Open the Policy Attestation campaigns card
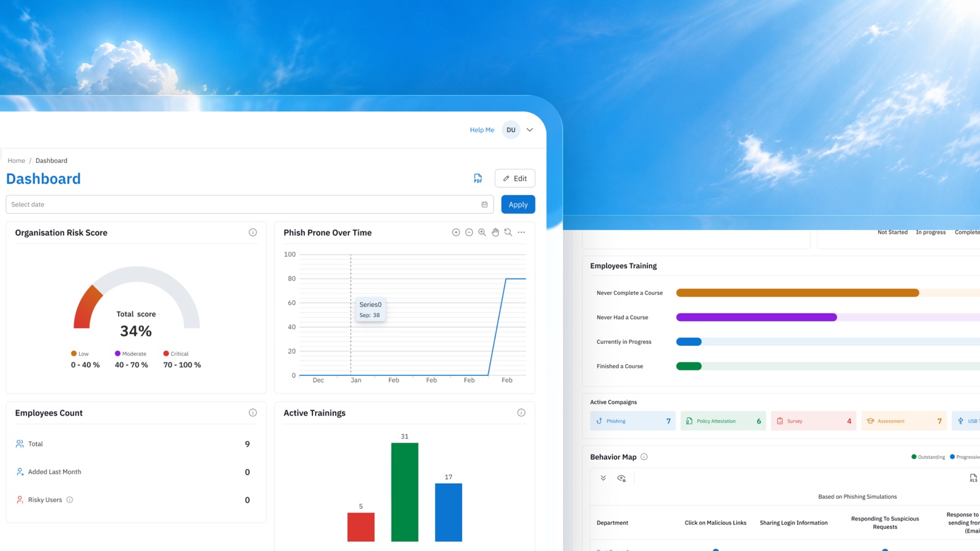 [x=723, y=421]
